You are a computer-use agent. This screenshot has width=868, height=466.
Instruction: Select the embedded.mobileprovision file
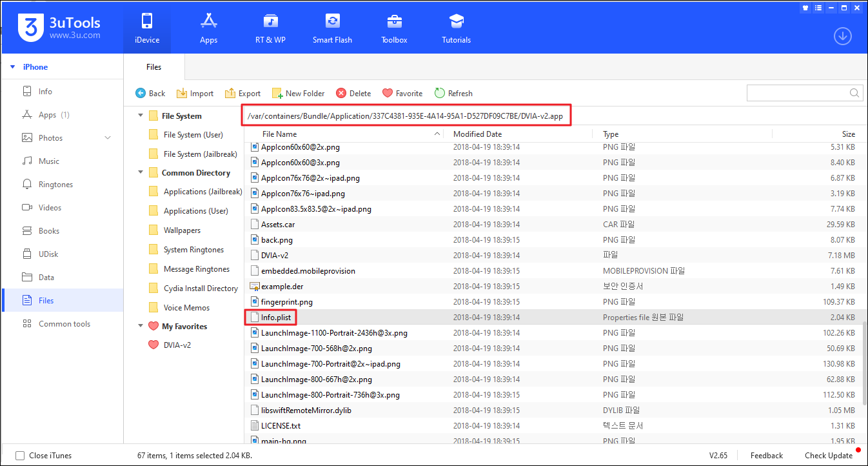(308, 271)
